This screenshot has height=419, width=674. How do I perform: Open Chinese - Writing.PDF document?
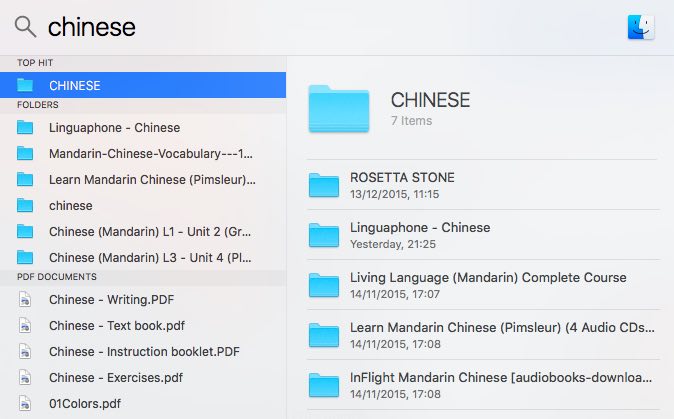[x=110, y=298]
